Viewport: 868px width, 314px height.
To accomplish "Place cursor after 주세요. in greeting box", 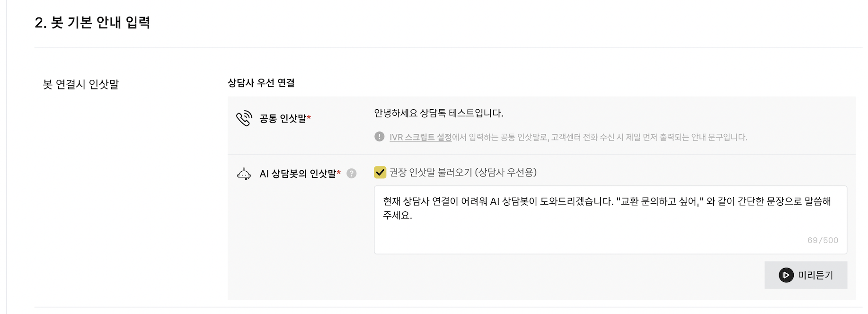I will pyautogui.click(x=413, y=216).
